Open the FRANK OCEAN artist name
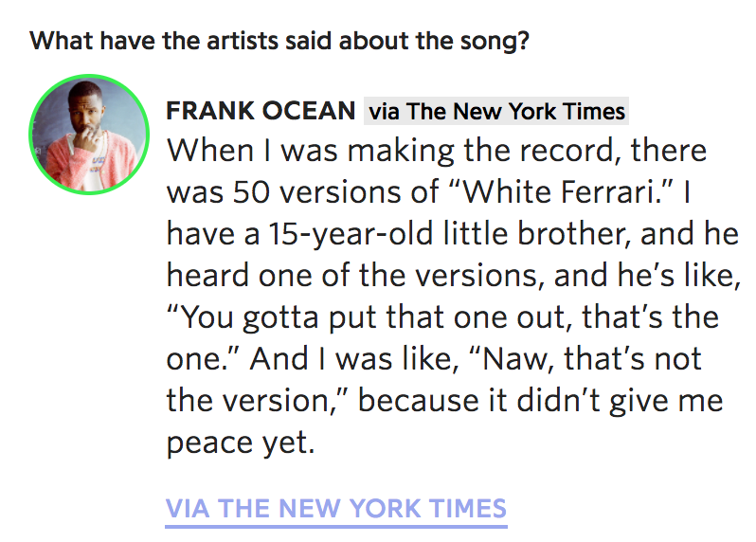Screen dimensions: 756x542 pos(261,111)
